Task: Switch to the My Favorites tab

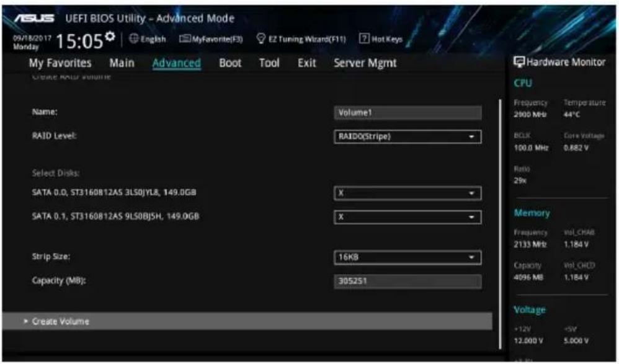Action: (x=60, y=63)
